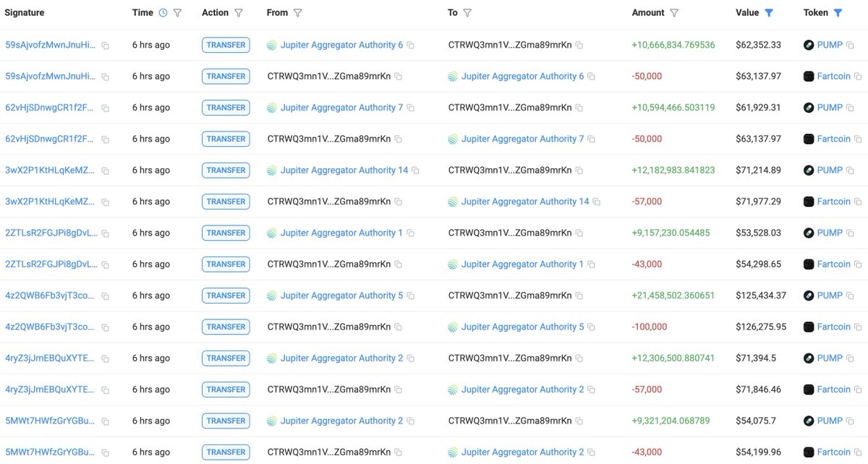The height and width of the screenshot is (464, 868).
Task: Click TRANSFER badge in the $125,434.37 row
Action: [x=226, y=296]
